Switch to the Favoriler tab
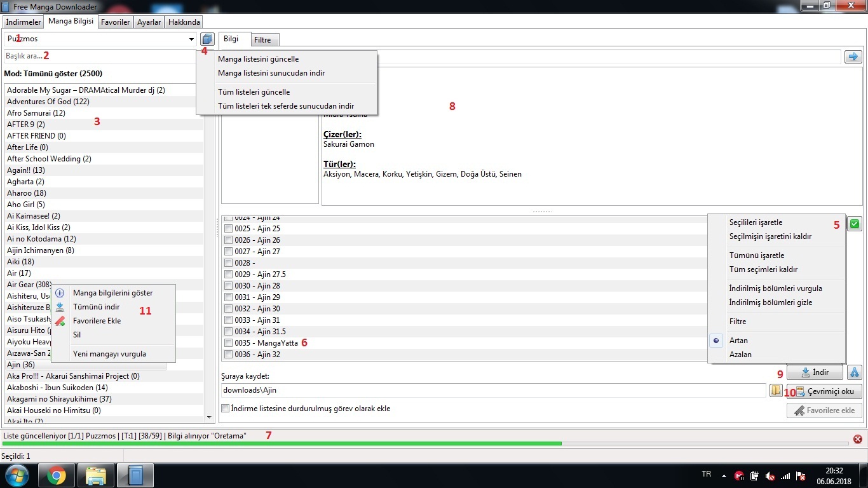 pyautogui.click(x=115, y=22)
